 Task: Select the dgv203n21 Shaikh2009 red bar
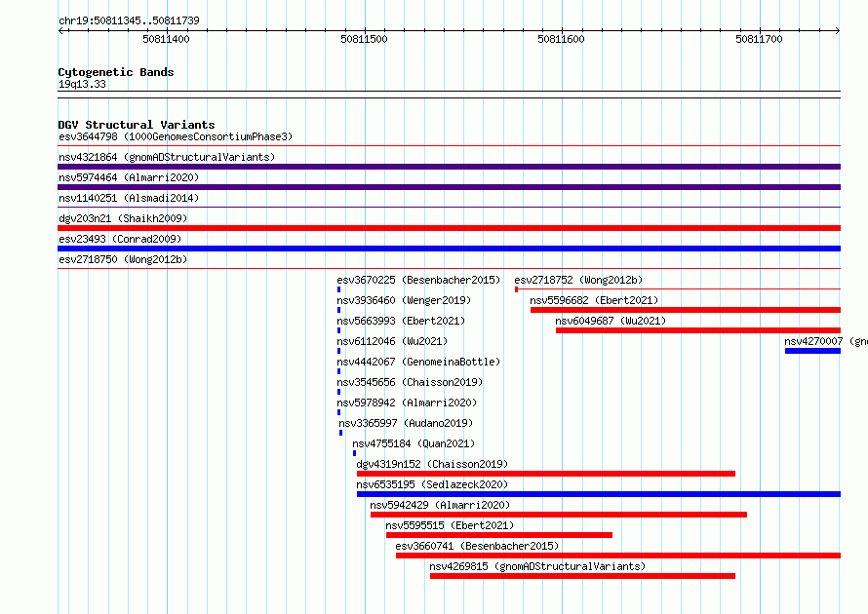click(x=449, y=228)
